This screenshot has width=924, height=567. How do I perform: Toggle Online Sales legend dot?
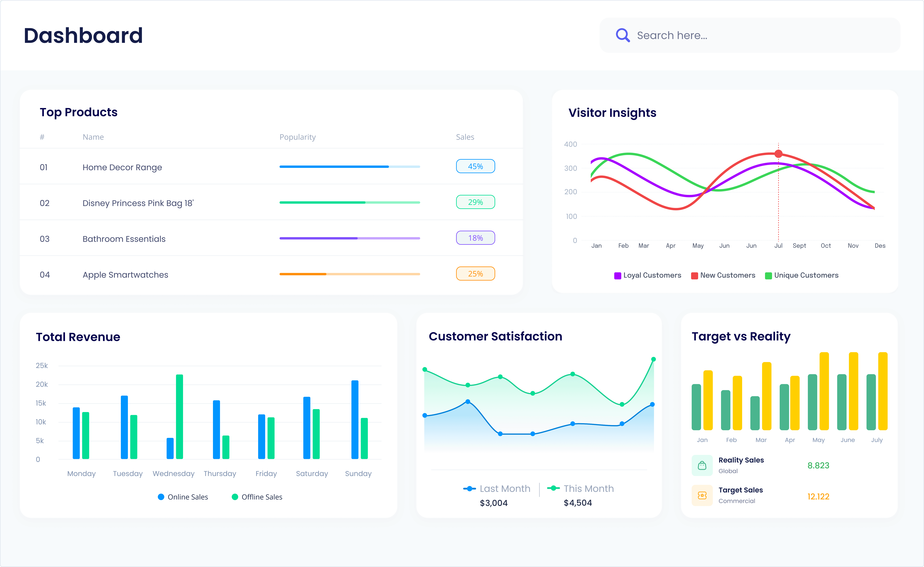pos(161,497)
